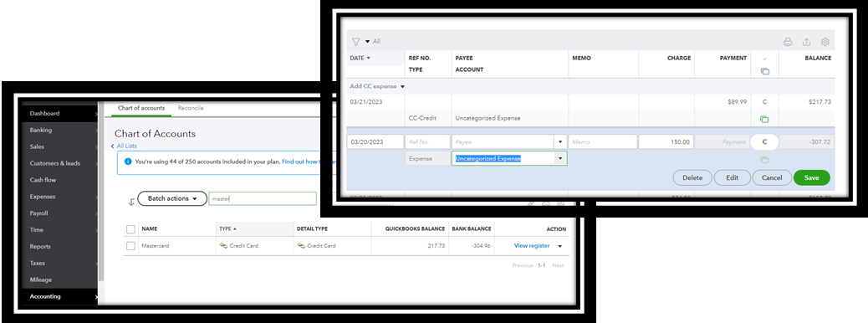Click the filter funnel icon
The image size is (868, 323).
pos(356,42)
